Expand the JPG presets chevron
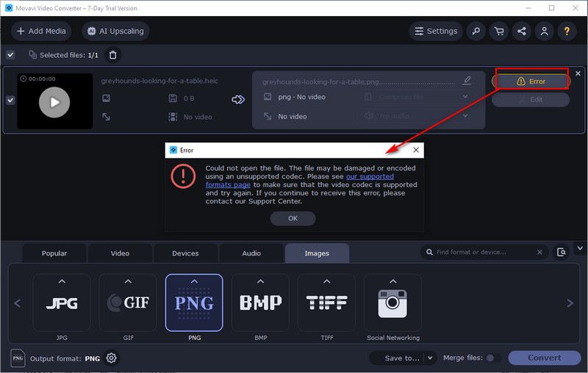 tap(62, 281)
